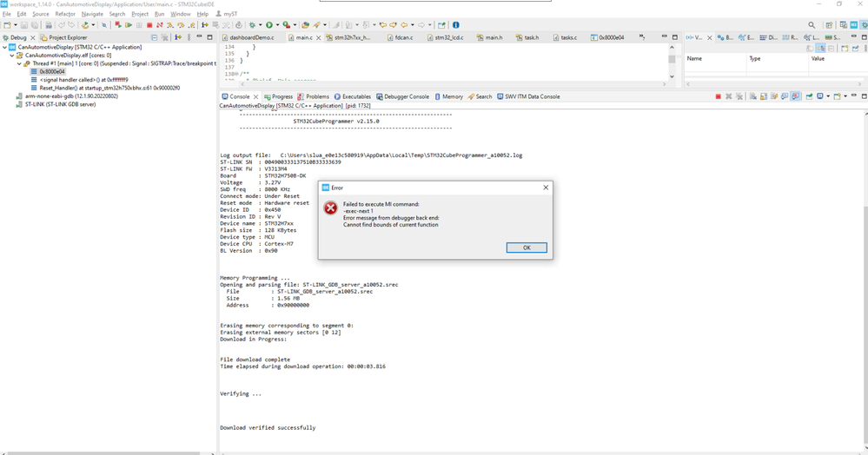Open Debug view menu three dots
Image resolution: width=868 pixels, height=455 pixels.
click(189, 37)
